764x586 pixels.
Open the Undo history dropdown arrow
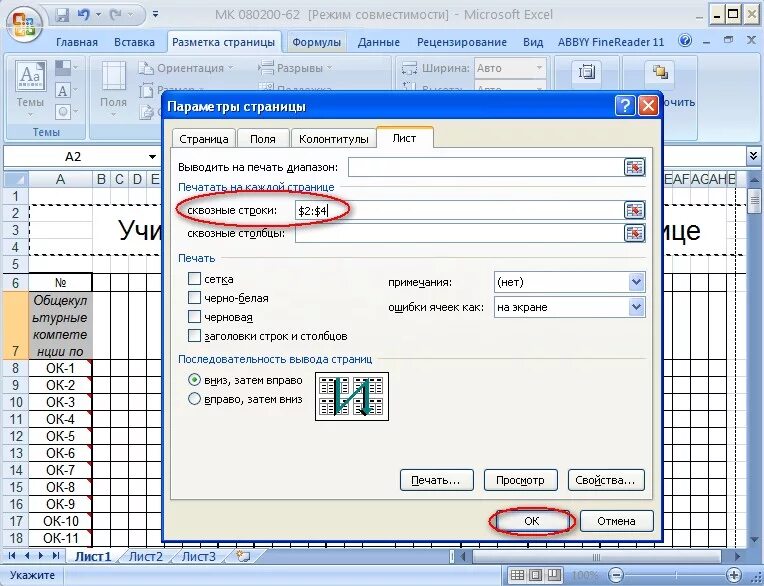tap(98, 15)
